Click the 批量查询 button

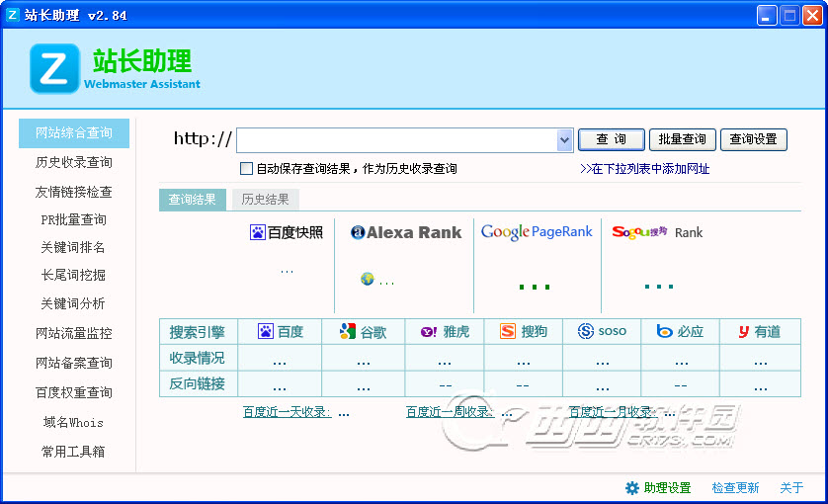pyautogui.click(x=682, y=139)
